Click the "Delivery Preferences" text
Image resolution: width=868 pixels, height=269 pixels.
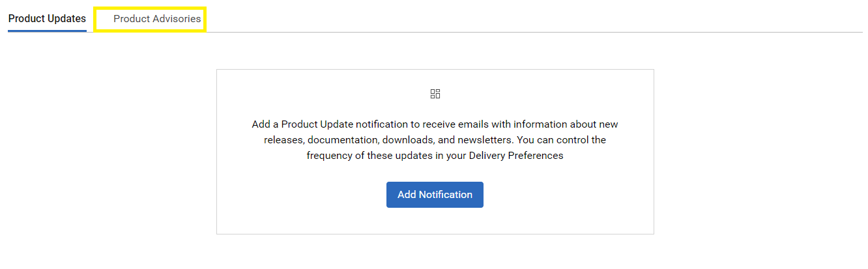(515, 156)
